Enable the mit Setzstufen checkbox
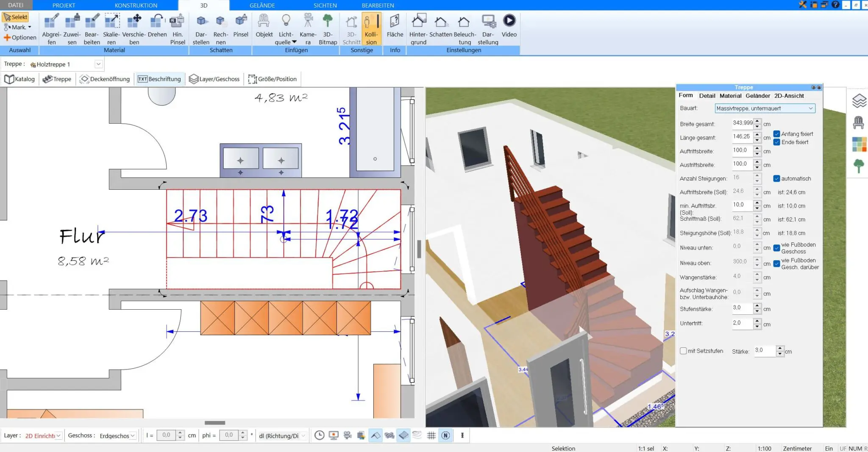Image resolution: width=868 pixels, height=452 pixels. tap(683, 351)
